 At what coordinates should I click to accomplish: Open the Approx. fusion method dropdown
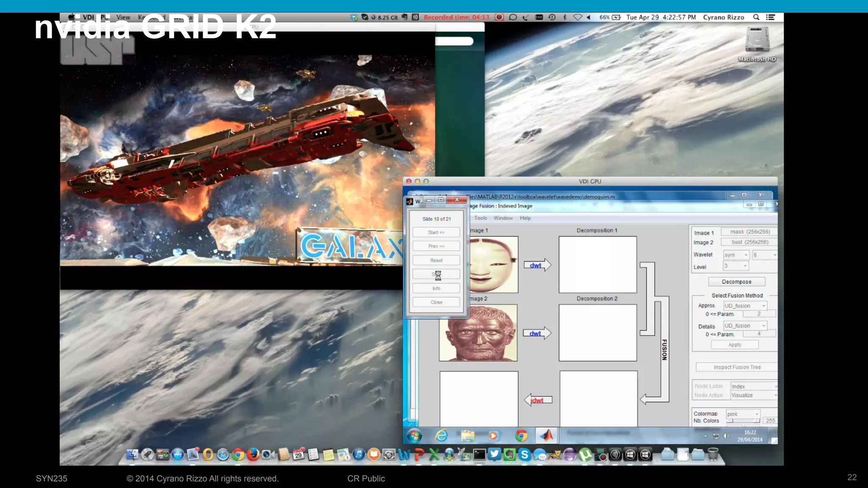745,306
